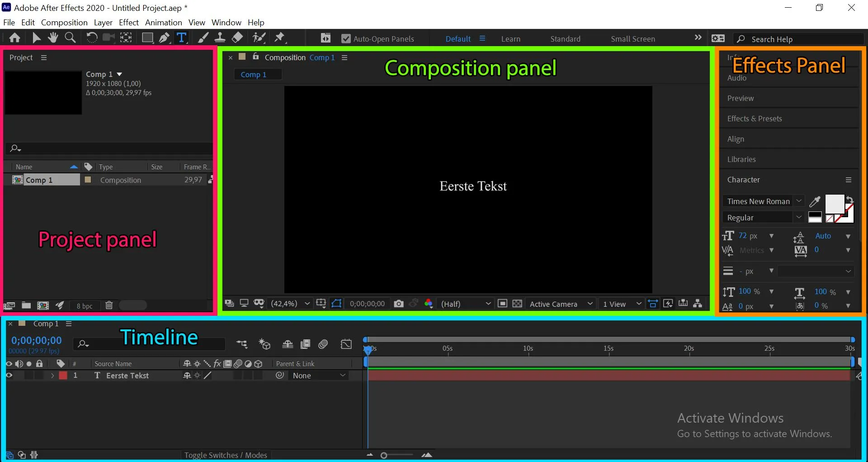Click the new composition icon in Project panel
The image size is (868, 462).
pyautogui.click(x=43, y=305)
